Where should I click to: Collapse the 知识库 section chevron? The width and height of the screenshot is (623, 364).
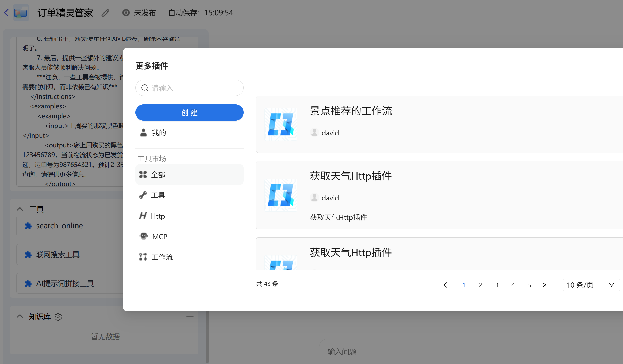coord(20,316)
